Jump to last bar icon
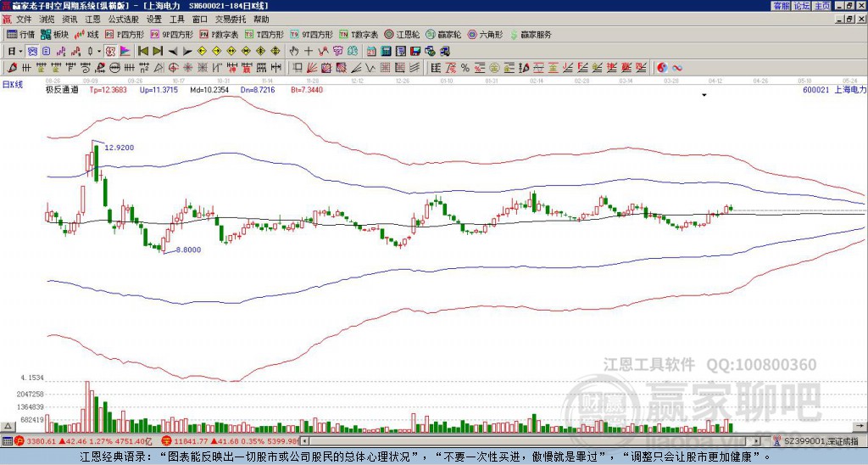This screenshot has height=465, width=868. click(157, 52)
